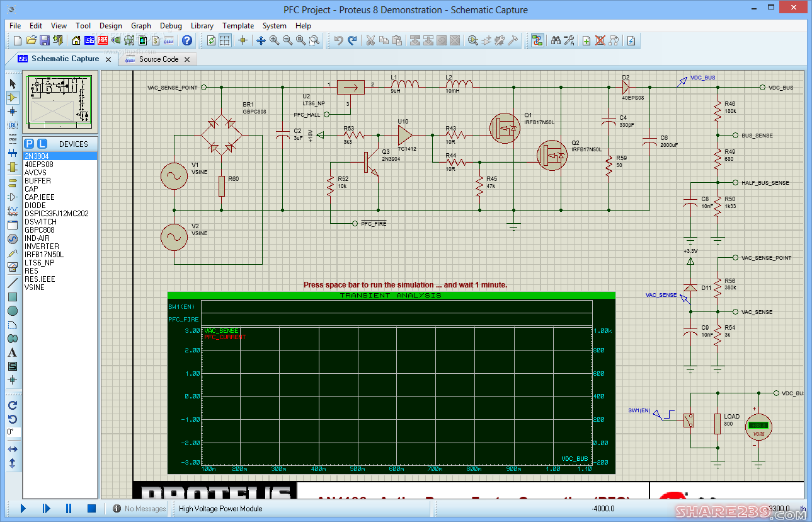Close the Source Code tab
812x522 pixels.
[188, 59]
